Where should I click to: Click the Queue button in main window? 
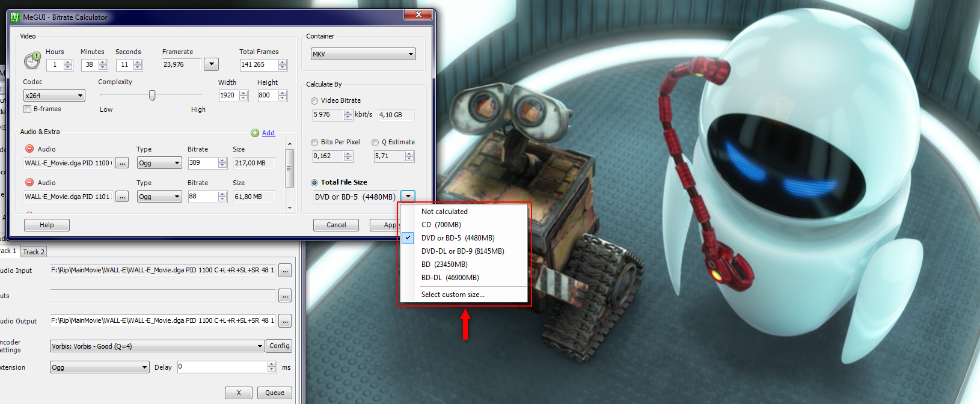tap(275, 393)
